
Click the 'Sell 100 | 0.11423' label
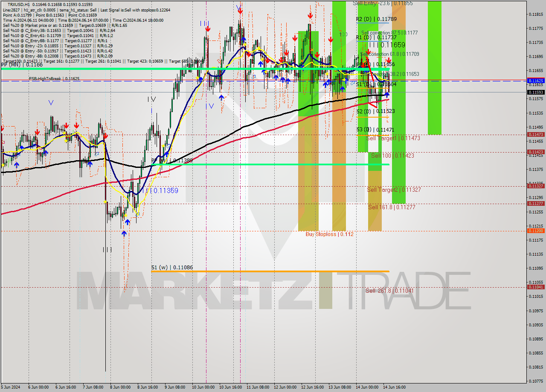pyautogui.click(x=392, y=156)
